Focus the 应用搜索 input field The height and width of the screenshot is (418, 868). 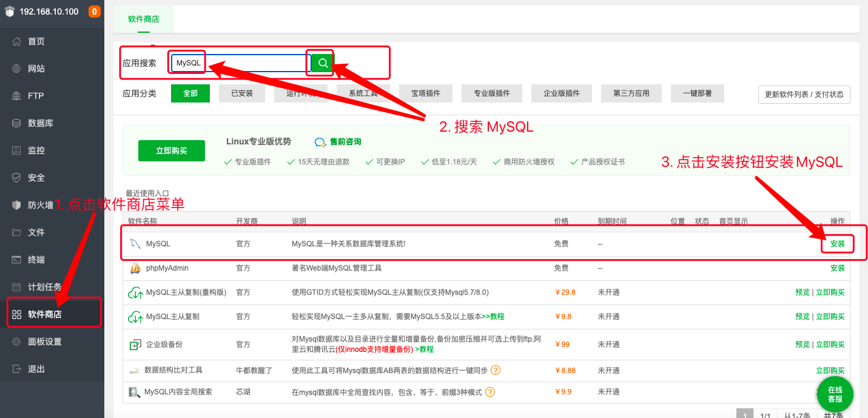241,63
